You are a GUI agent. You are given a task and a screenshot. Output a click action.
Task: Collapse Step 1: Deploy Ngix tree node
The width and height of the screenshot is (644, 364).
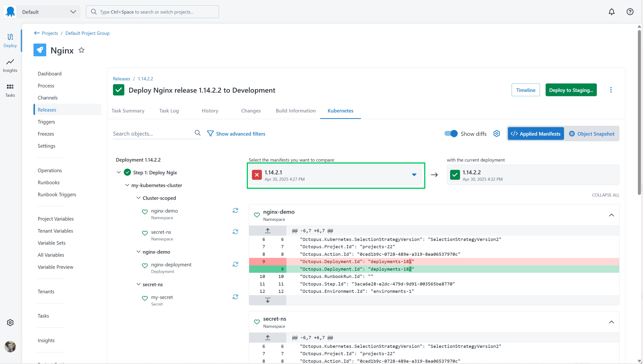click(119, 172)
